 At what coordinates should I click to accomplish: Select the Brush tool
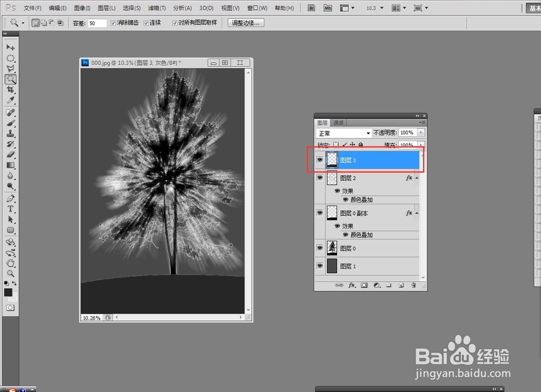(x=10, y=123)
